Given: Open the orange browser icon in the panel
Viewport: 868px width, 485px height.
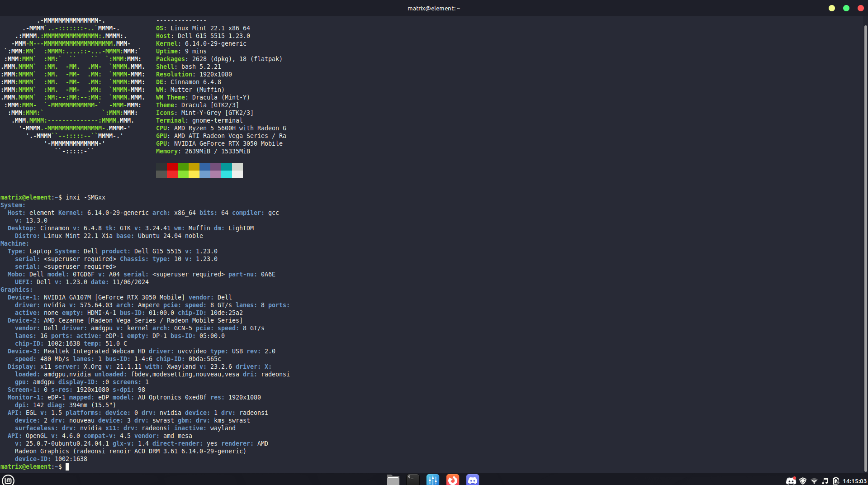Looking at the screenshot, I should click(452, 480).
